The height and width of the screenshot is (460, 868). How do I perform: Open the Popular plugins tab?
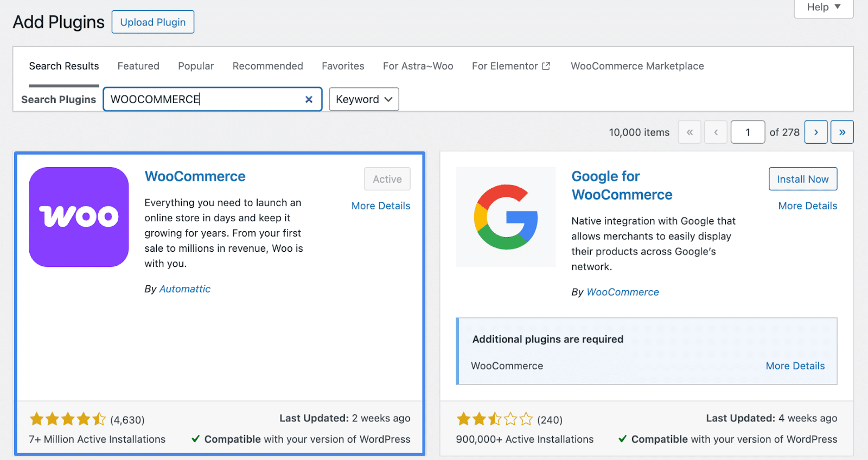pyautogui.click(x=196, y=66)
